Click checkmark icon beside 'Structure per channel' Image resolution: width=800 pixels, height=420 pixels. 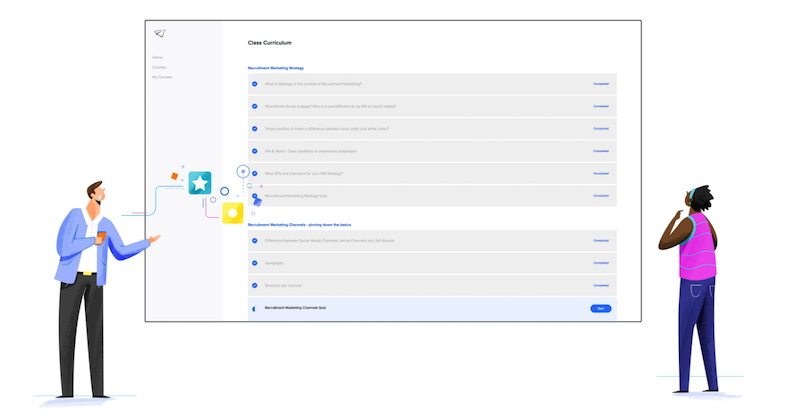tap(255, 285)
